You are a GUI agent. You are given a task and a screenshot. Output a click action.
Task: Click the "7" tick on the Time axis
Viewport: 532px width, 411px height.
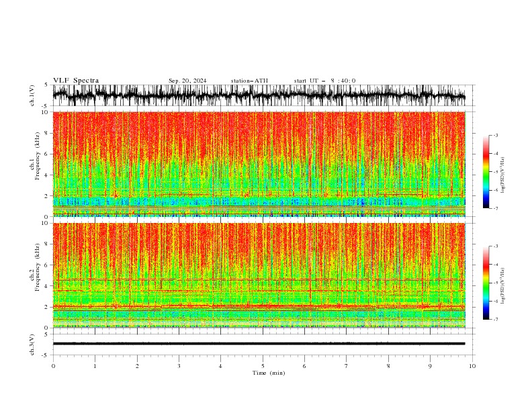(347, 366)
